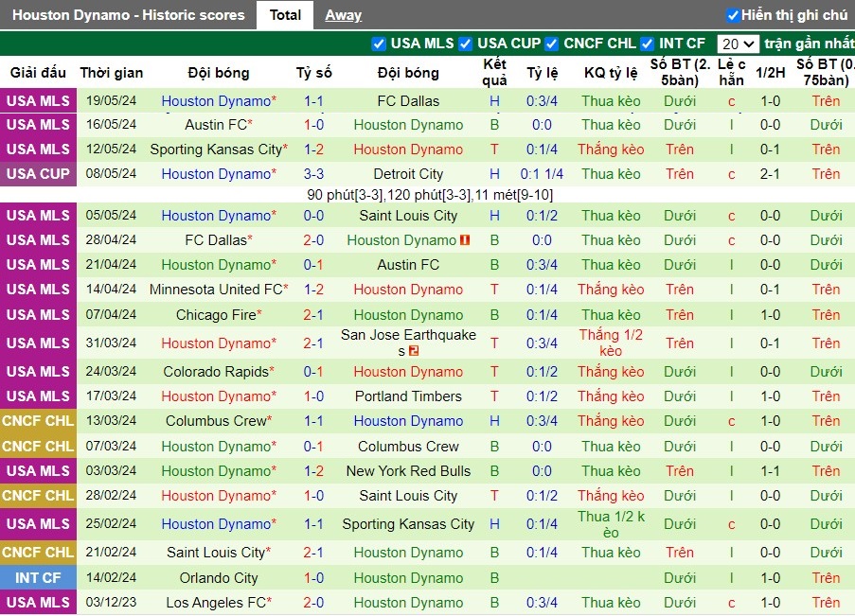Click Houston Dynamo - Historic scores title
Viewport: 855px width, 616px height.
click(128, 15)
